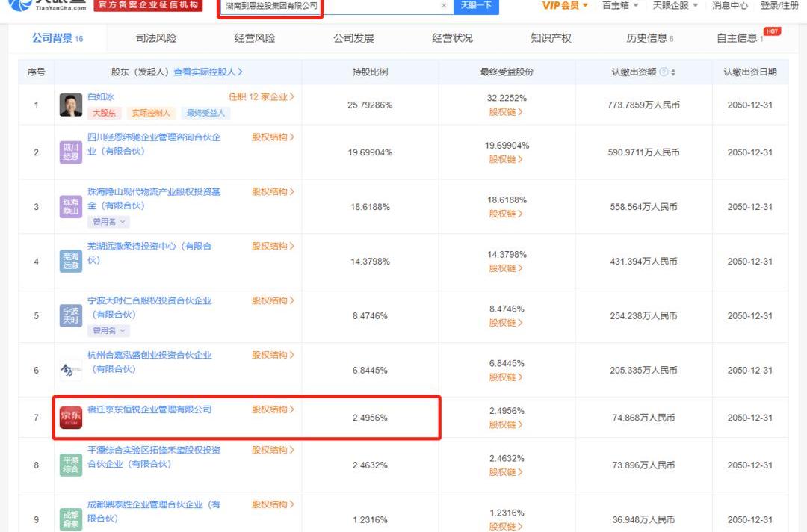
Task: Open the 天眼企服 dropdown
Action: (675, 6)
